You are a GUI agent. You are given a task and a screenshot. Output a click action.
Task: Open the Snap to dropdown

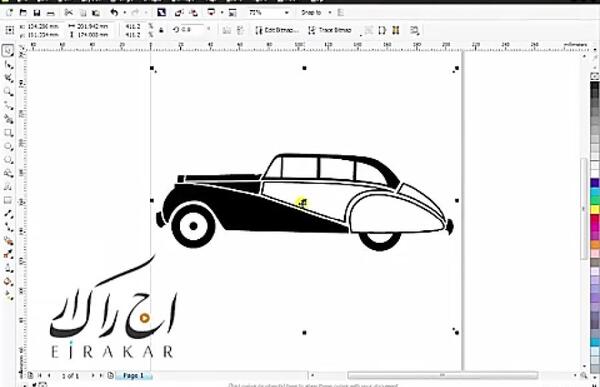point(330,13)
